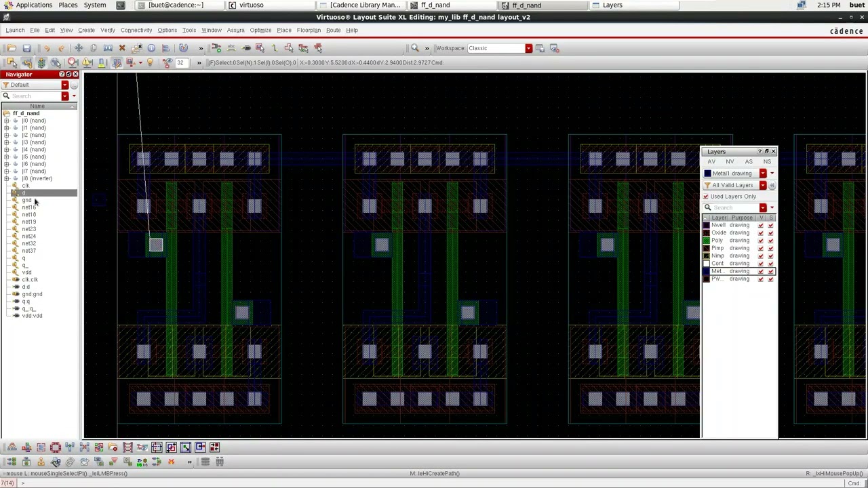Click the lightbulb highlight icon
Viewport: 868px width, 488px height.
click(150, 62)
